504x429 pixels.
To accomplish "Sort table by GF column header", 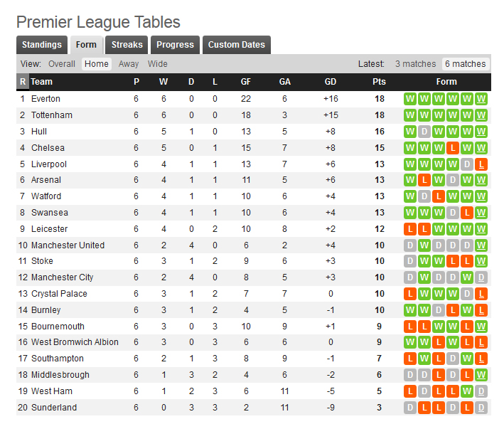I will click(x=246, y=82).
